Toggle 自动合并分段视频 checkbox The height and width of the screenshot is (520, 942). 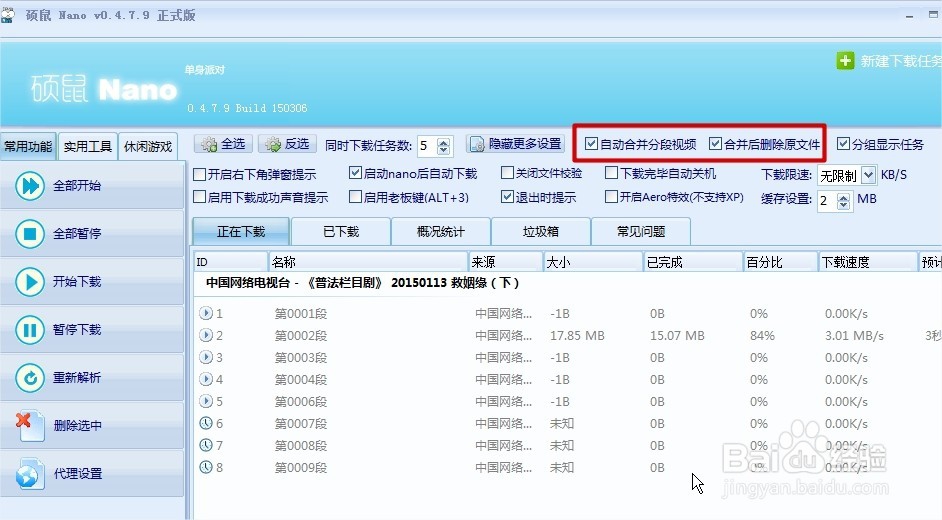point(591,144)
